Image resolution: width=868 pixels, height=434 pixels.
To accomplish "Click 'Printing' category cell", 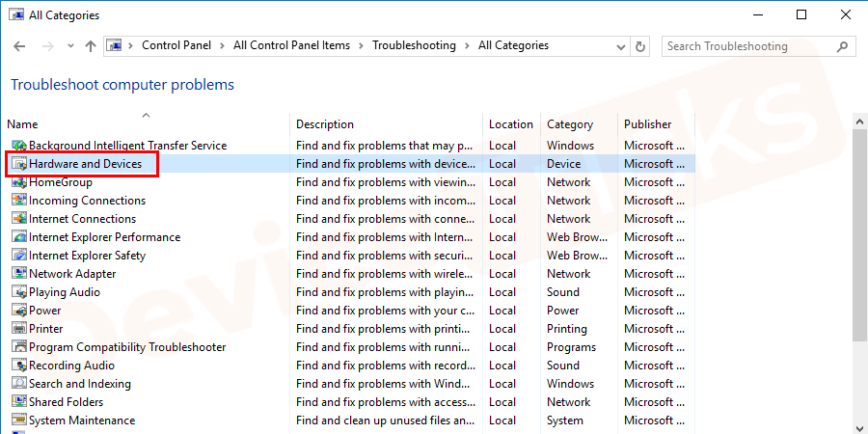I will click(567, 329).
